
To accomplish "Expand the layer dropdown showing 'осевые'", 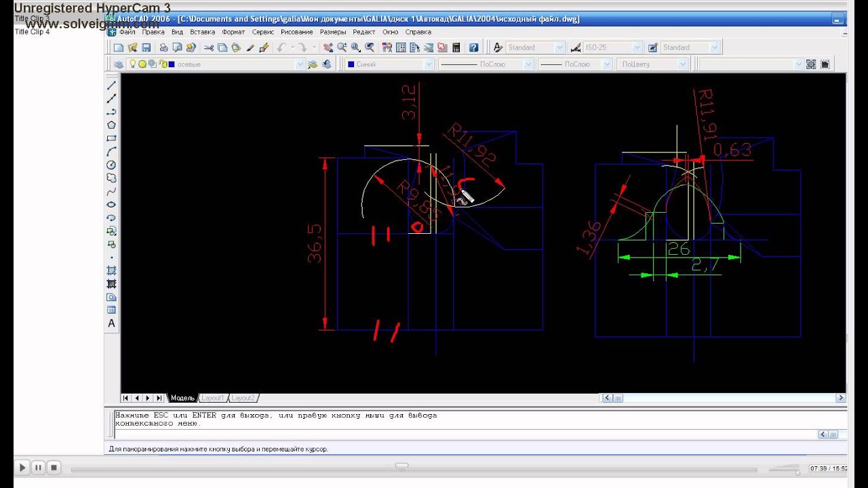I will pos(300,64).
